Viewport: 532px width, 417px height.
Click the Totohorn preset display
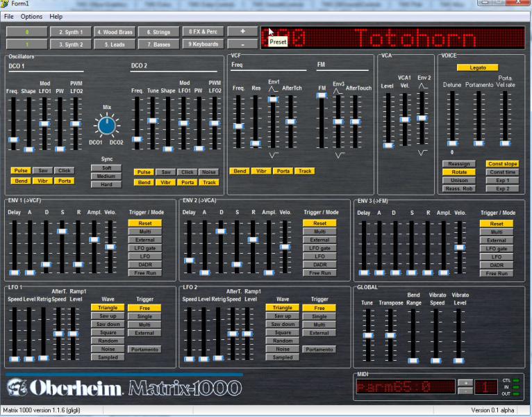393,38
